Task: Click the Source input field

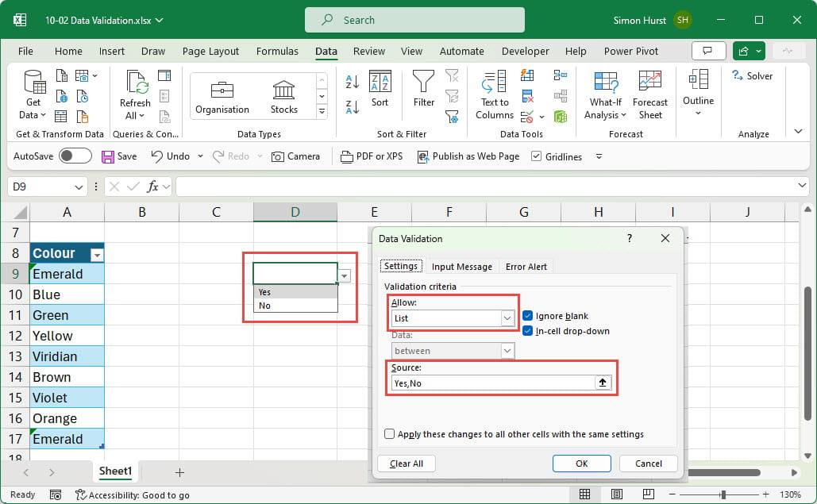Action: (x=492, y=383)
